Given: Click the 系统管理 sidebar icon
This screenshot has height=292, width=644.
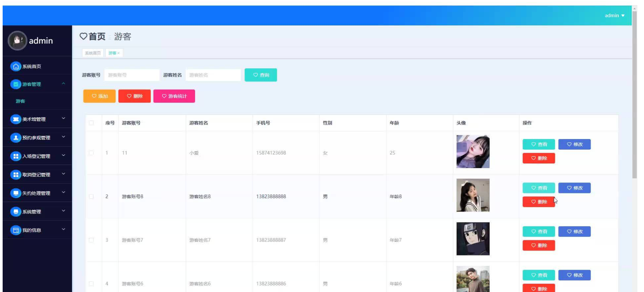Looking at the screenshot, I should coord(16,212).
